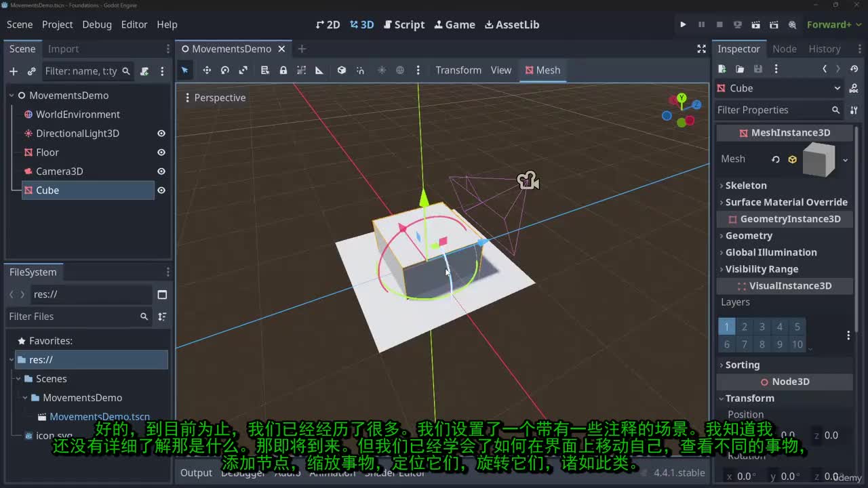
Task: Go to the previous edited object in Inspector
Action: pos(825,69)
